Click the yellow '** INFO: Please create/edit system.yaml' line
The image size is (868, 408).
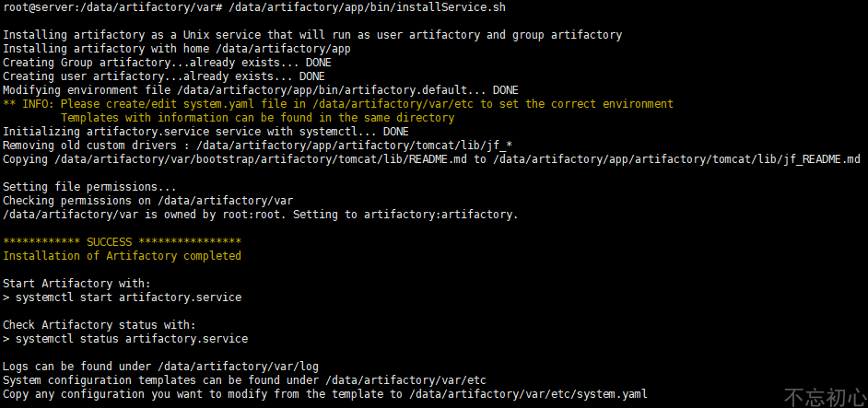(x=338, y=104)
